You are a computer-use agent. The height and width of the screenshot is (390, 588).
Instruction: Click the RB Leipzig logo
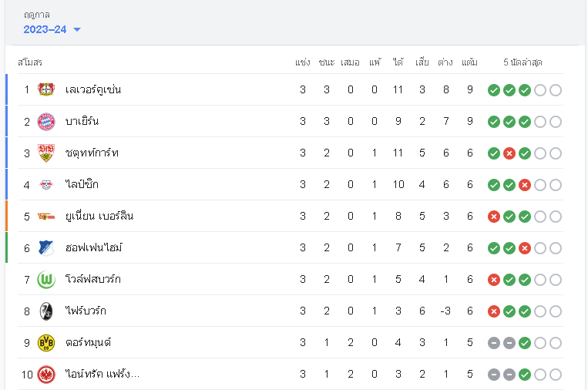click(46, 184)
